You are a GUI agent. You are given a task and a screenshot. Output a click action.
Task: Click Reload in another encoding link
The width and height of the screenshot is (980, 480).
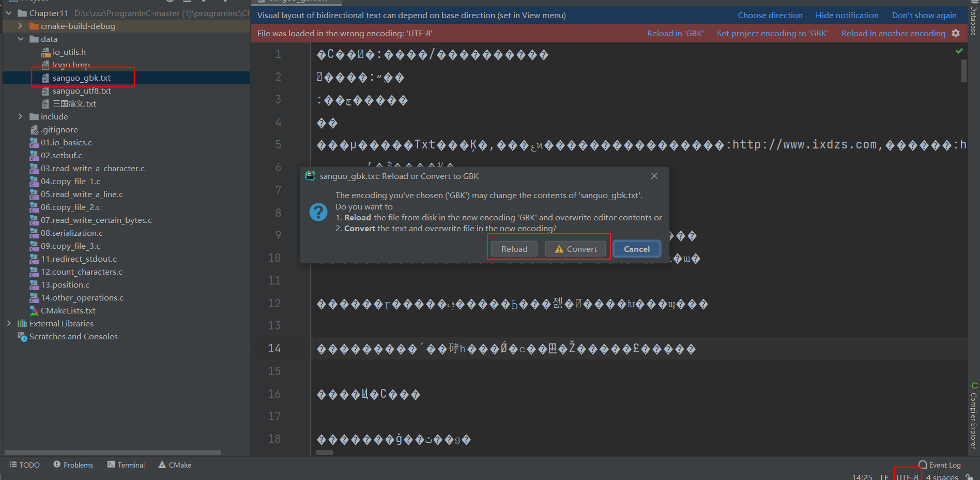[x=893, y=34]
